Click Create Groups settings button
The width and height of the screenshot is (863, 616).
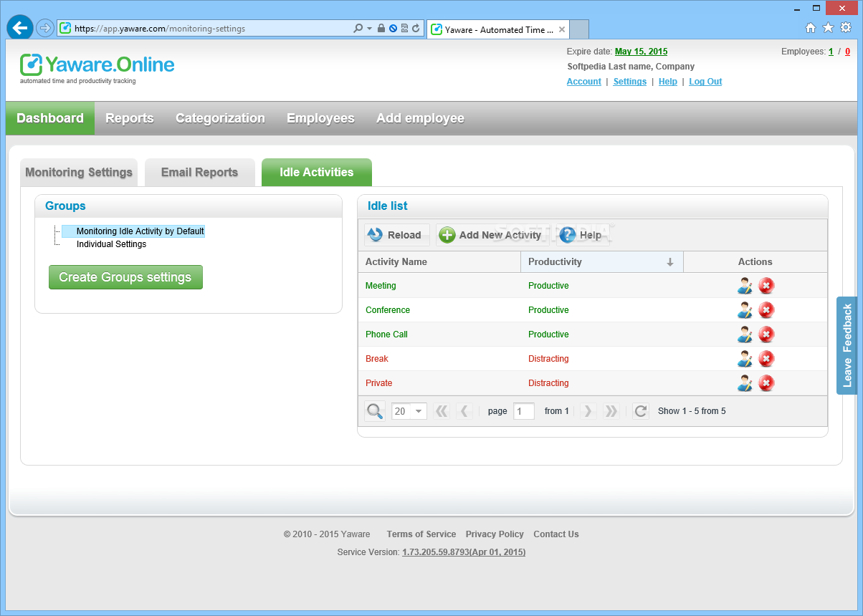coord(125,277)
